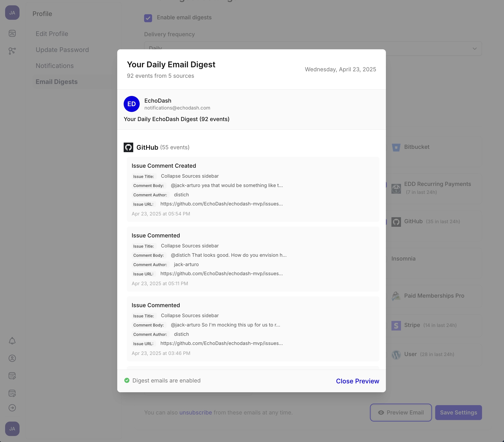
Task: Click the upper edit-list icon in sidebar
Action: 12,376
